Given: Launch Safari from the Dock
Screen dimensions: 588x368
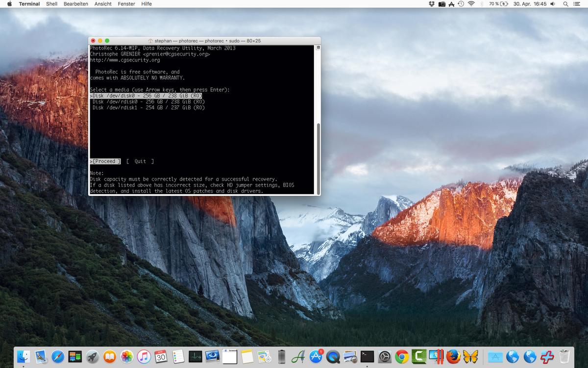Looking at the screenshot, I should pos(57,357).
